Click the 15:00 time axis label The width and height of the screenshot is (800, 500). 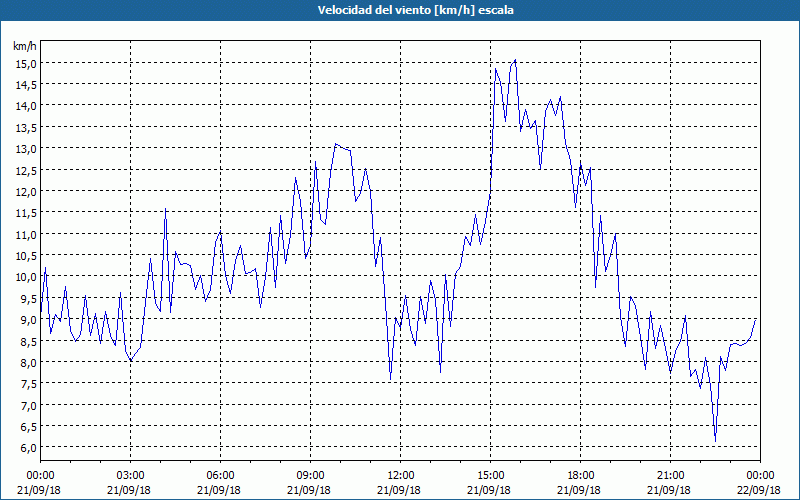coord(490,476)
